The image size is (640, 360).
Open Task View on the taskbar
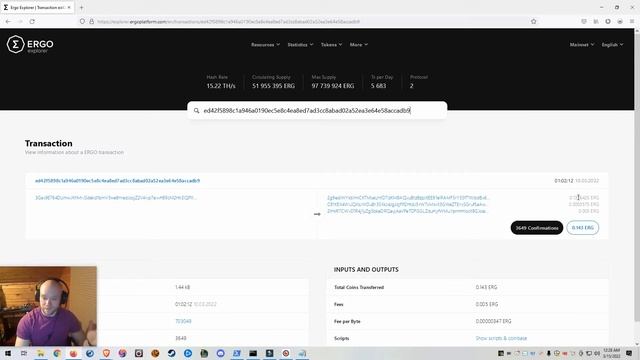[x=24, y=353]
